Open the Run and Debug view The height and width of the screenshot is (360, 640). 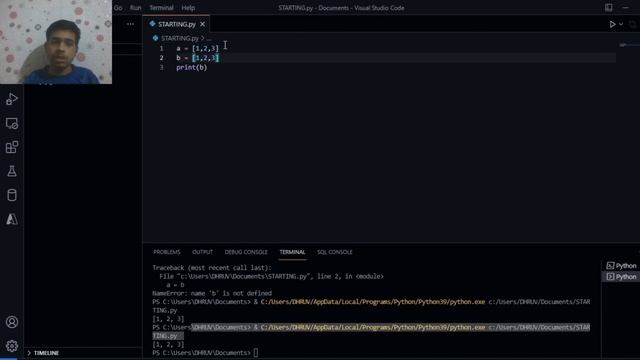pyautogui.click(x=12, y=99)
